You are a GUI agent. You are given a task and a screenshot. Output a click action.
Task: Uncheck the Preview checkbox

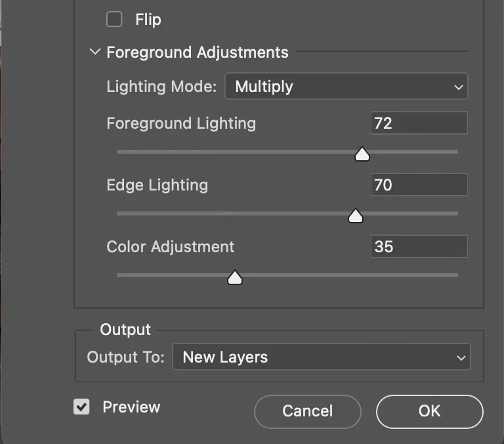click(81, 407)
